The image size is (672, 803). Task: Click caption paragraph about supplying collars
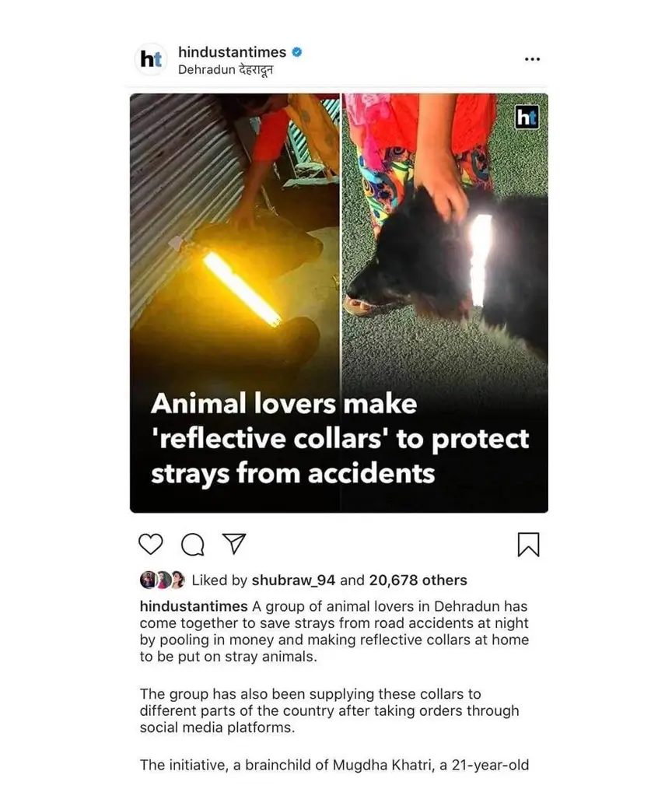click(330, 711)
